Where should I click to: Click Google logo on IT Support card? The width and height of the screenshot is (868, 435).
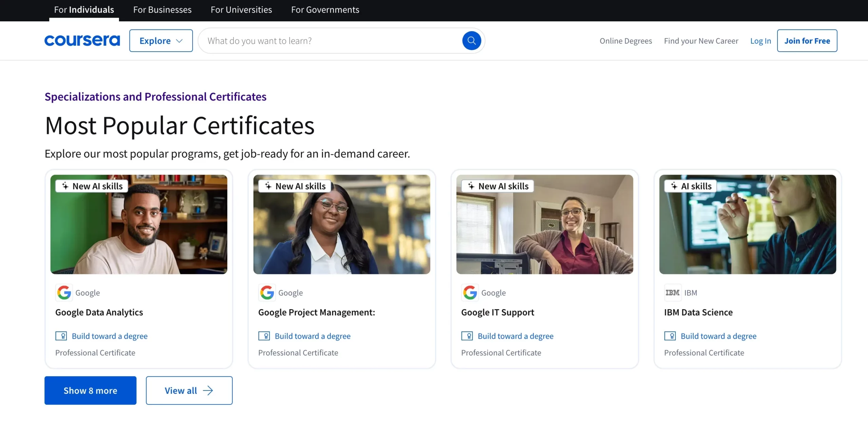point(470,292)
